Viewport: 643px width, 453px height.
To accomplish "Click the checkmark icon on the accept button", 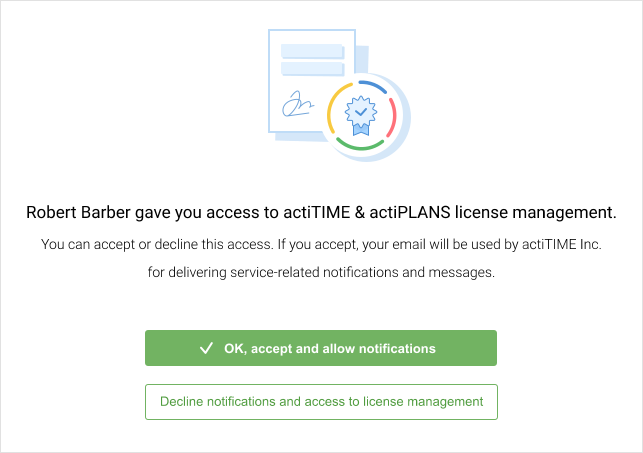I will click(206, 349).
